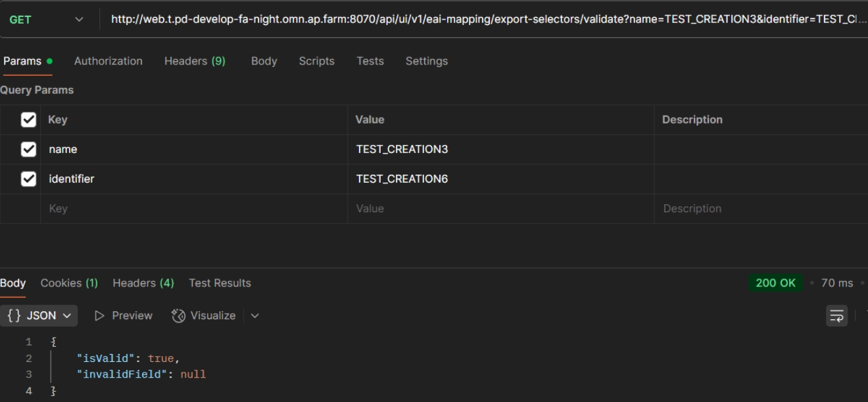Click the wrap lines icon in response
Screen dimensions: 868x402
(836, 316)
